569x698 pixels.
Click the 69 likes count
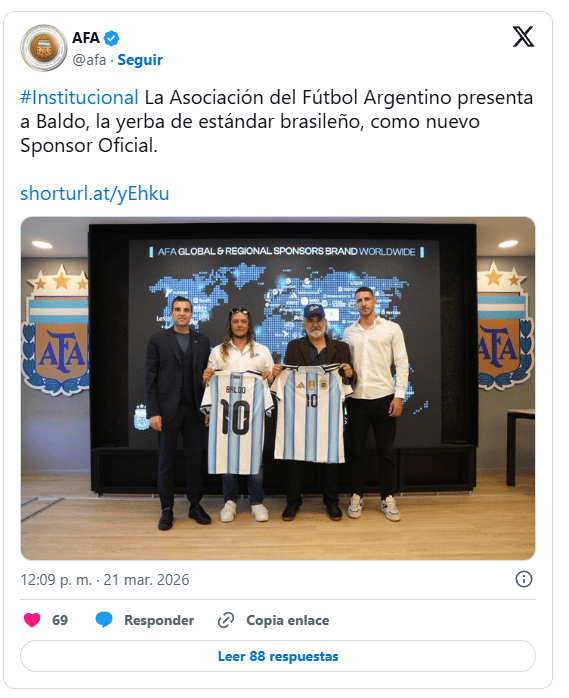(60, 620)
